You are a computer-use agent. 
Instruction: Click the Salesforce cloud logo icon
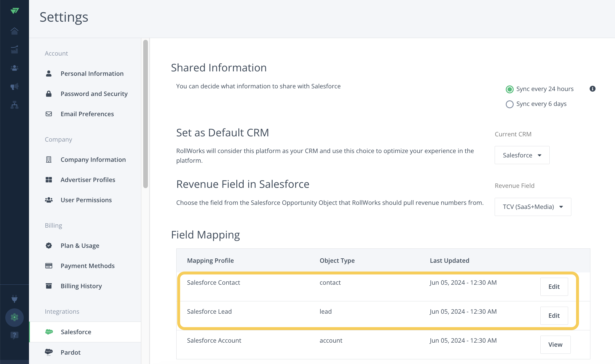point(49,332)
